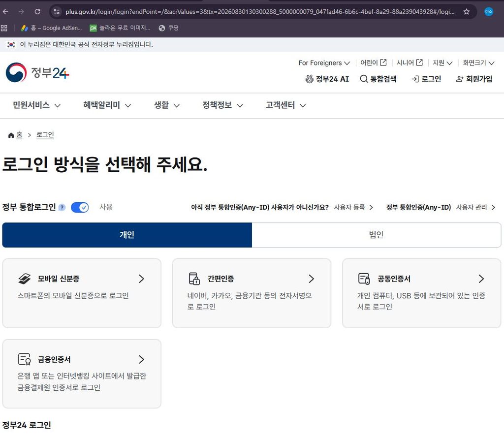Expand the 민원서비스 menu
This screenshot has height=438, width=504.
36,105
